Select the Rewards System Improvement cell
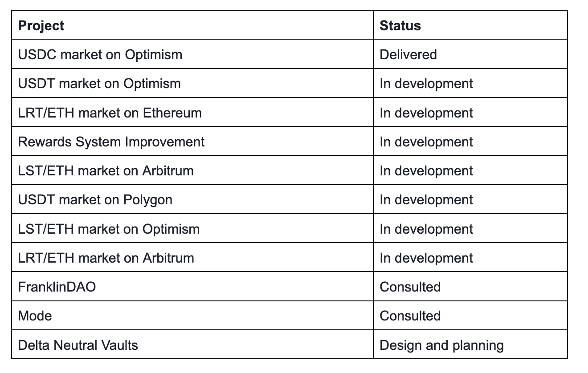588x373 pixels. pos(111,142)
